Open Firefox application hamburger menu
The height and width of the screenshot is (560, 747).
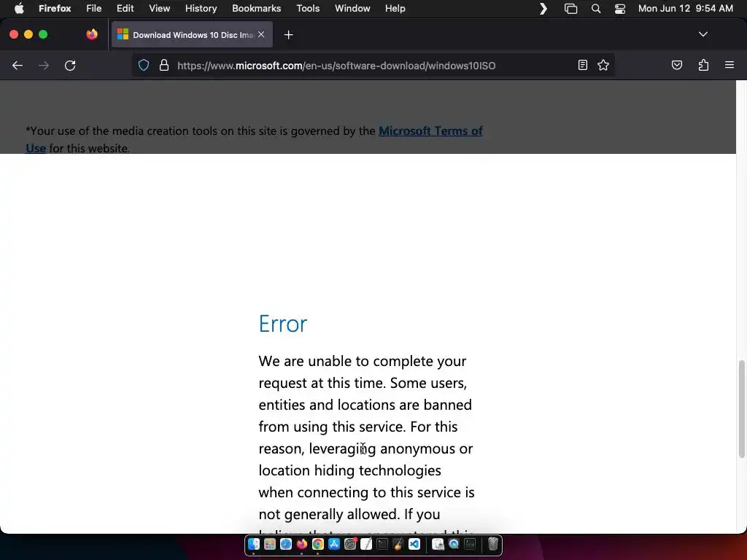(729, 65)
